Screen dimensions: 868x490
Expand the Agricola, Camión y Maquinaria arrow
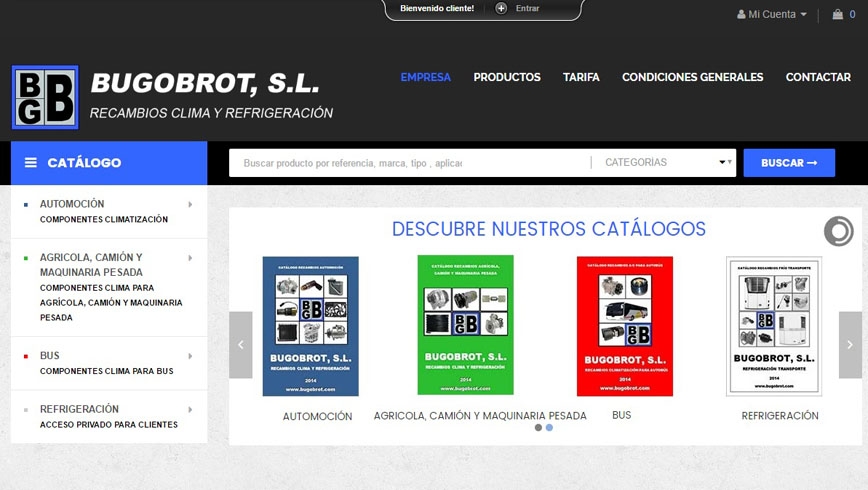click(x=190, y=258)
